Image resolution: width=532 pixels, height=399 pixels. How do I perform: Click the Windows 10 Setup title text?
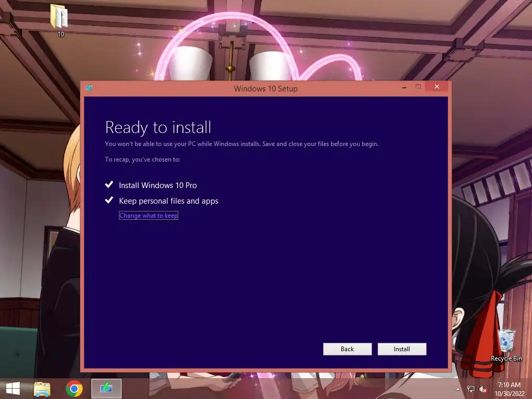pyautogui.click(x=265, y=88)
